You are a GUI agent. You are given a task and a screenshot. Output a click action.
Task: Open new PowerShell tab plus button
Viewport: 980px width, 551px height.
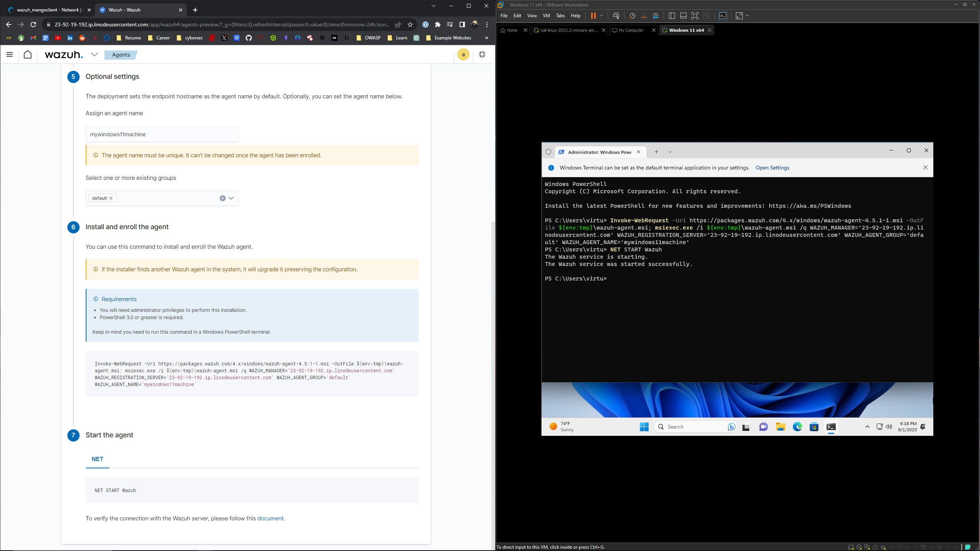click(656, 152)
